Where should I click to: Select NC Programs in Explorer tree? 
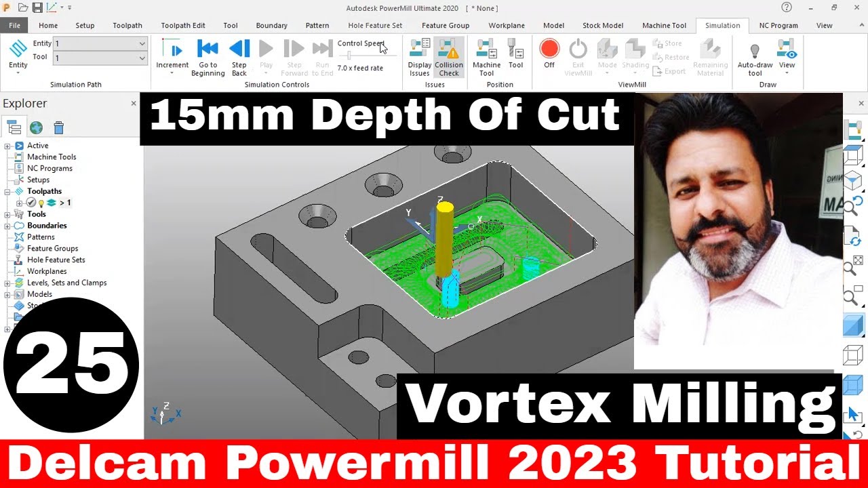pyautogui.click(x=50, y=168)
